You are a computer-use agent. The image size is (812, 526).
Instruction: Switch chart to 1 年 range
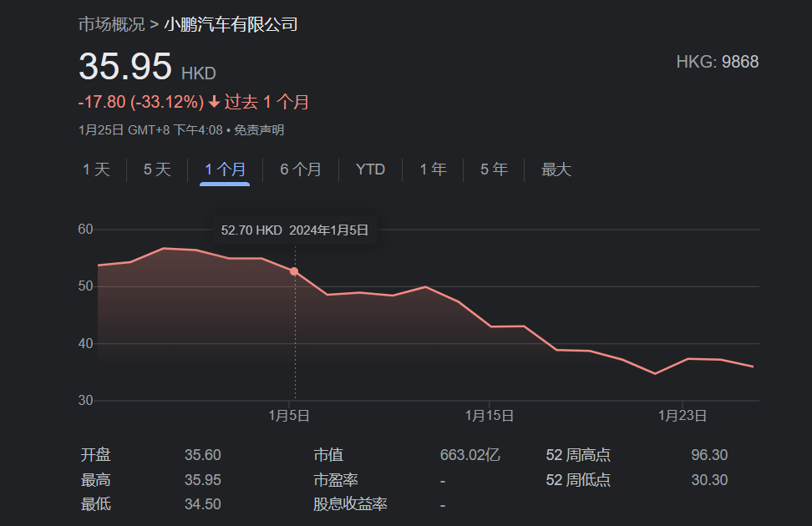pyautogui.click(x=433, y=169)
